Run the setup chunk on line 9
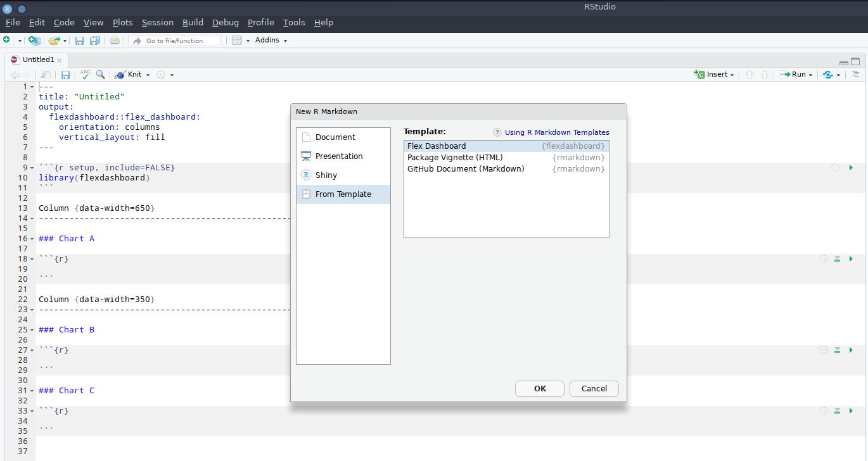This screenshot has width=868, height=461. pos(851,168)
